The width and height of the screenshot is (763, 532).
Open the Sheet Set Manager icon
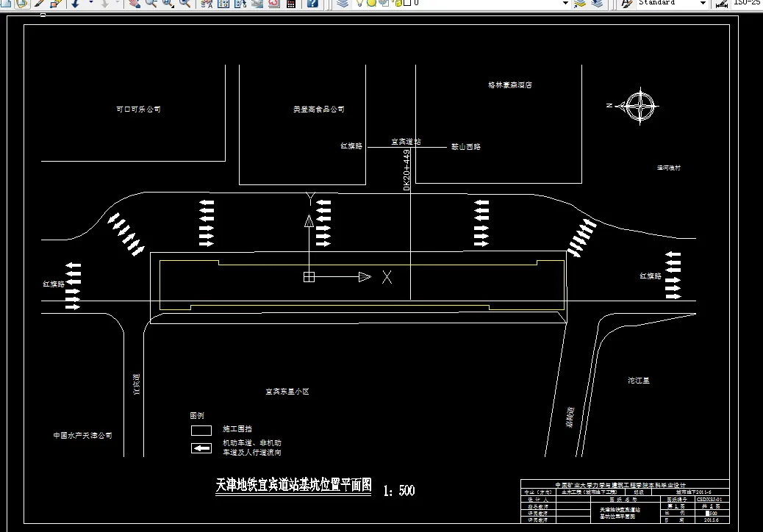point(257,3)
